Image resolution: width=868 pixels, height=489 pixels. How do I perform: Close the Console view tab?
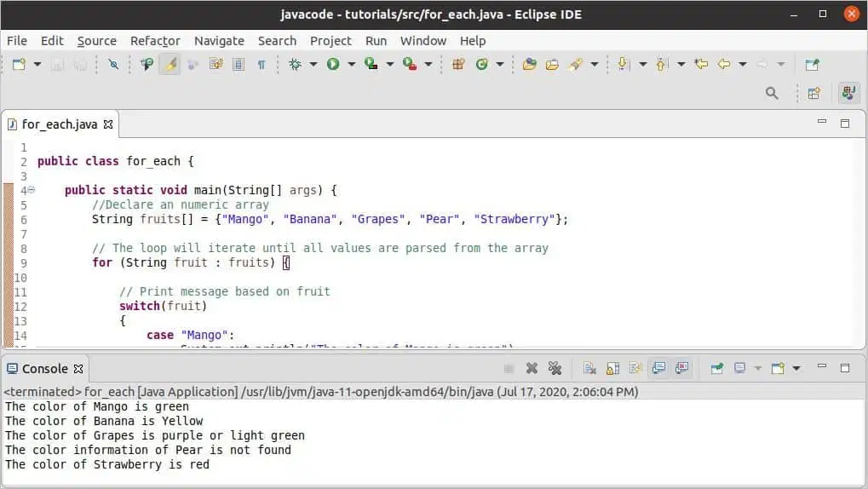tap(78, 369)
